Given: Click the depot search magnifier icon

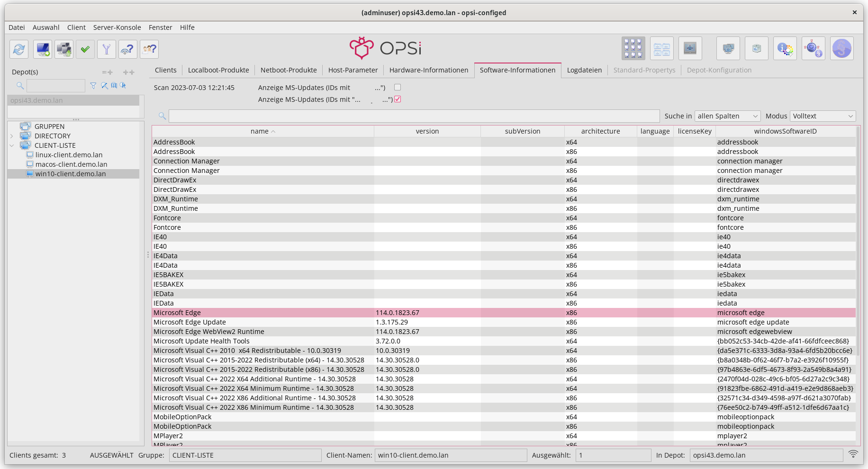Looking at the screenshot, I should point(20,86).
